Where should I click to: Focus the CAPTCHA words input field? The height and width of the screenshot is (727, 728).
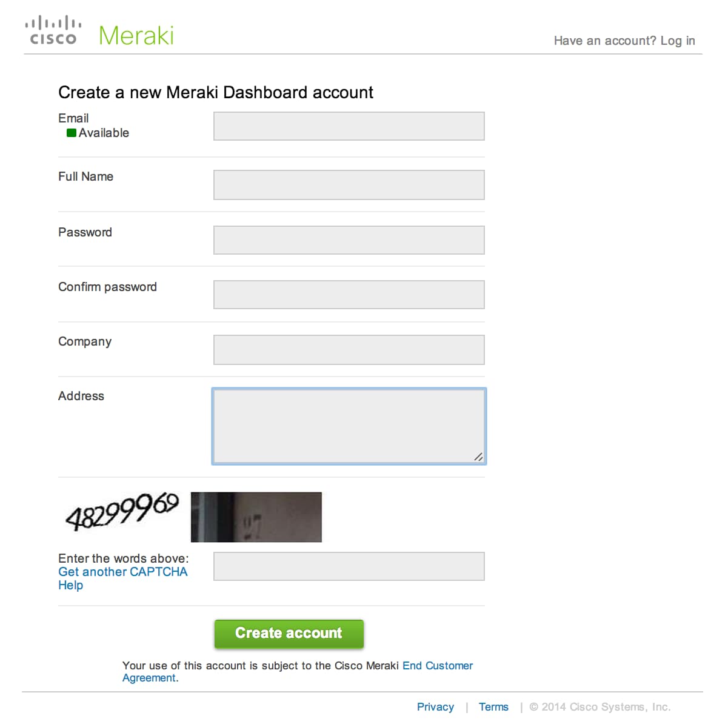click(349, 566)
